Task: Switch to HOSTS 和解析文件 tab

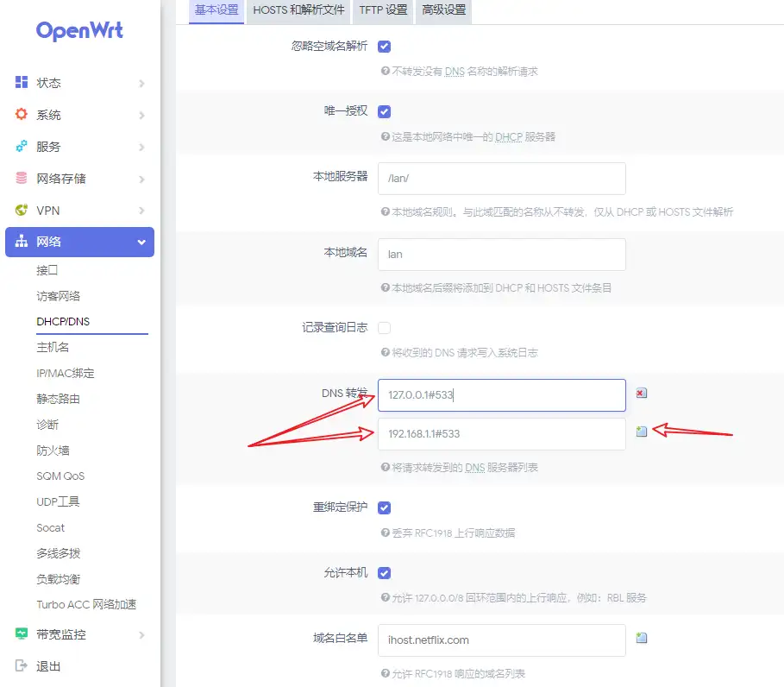Action: (x=298, y=10)
